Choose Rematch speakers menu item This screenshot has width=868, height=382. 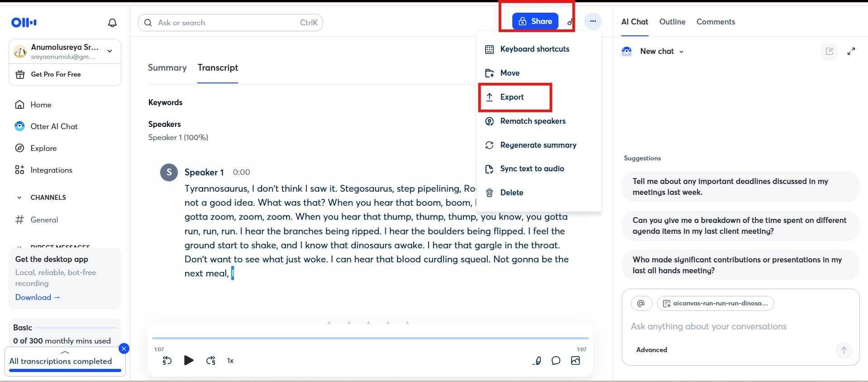[539, 121]
